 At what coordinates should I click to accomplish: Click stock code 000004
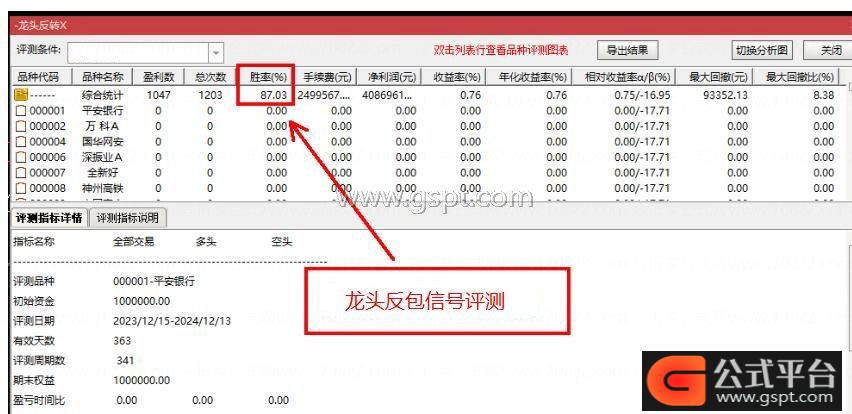(47, 142)
